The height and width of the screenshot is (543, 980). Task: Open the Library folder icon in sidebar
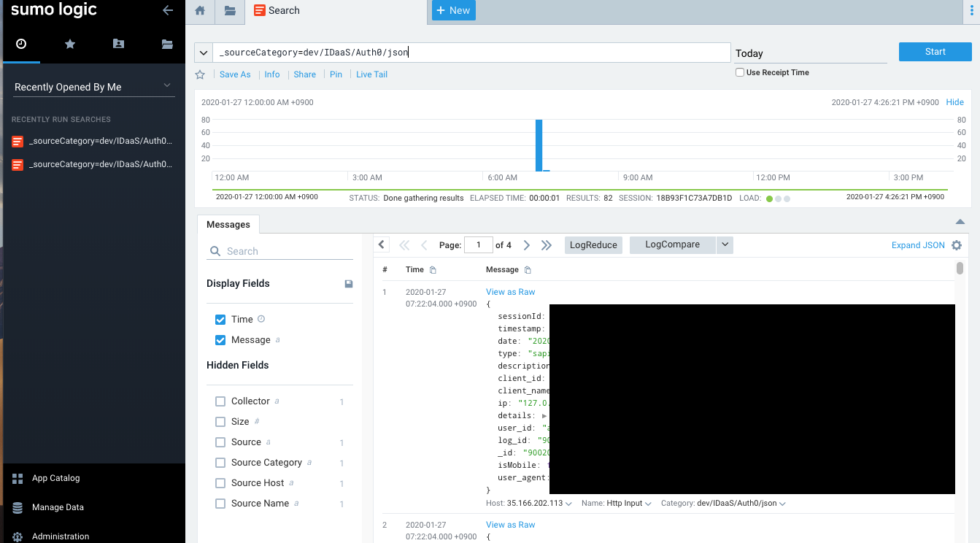166,44
